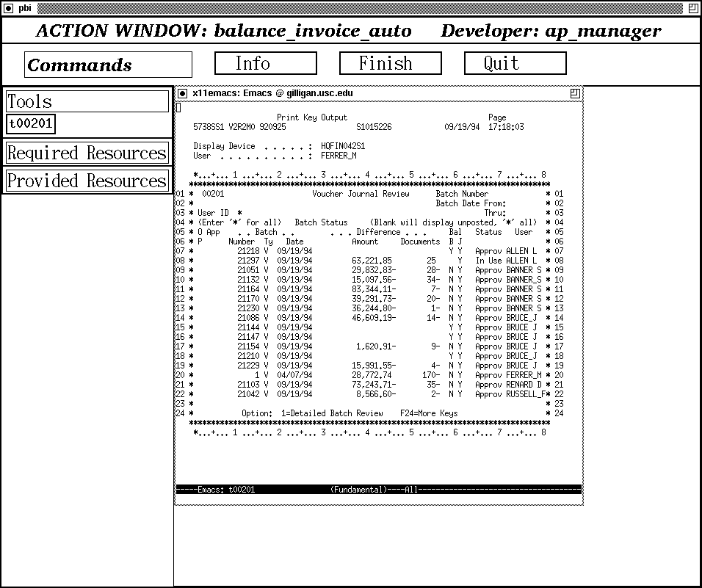Click the Batch Date From label
Screen dimensions: 702x588
point(471,203)
